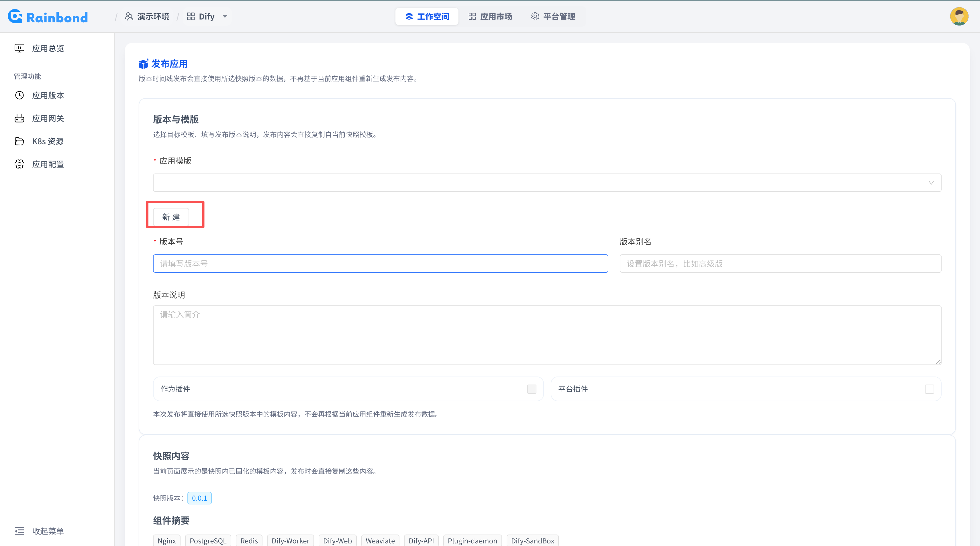This screenshot has height=546, width=980.
Task: Switch to the 应用市场 tab
Action: [490, 16]
